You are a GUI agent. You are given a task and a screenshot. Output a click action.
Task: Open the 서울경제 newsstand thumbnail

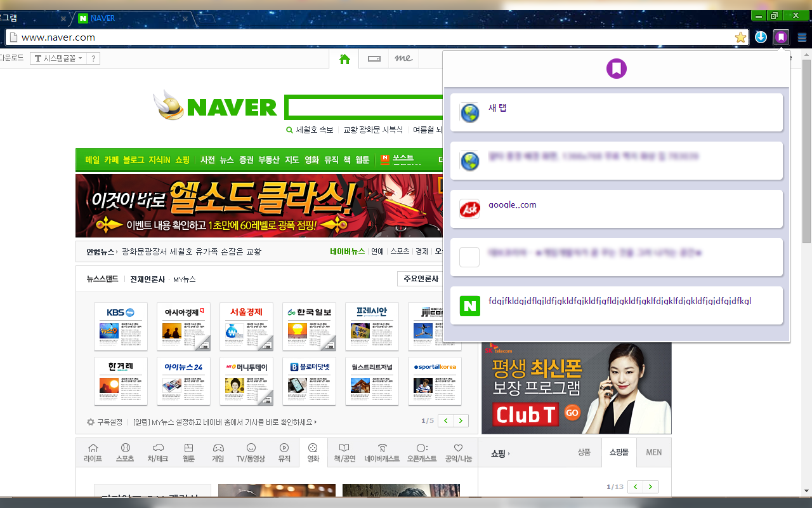(x=246, y=326)
